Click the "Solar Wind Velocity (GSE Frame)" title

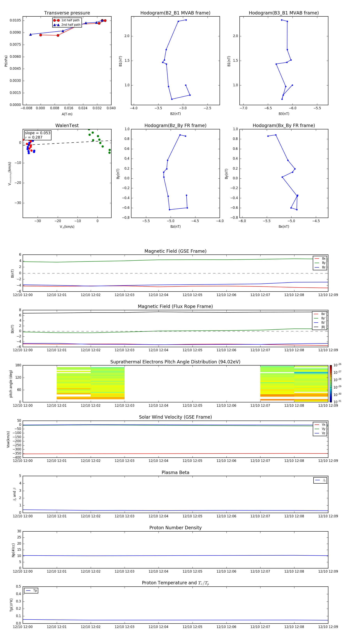[175, 417]
